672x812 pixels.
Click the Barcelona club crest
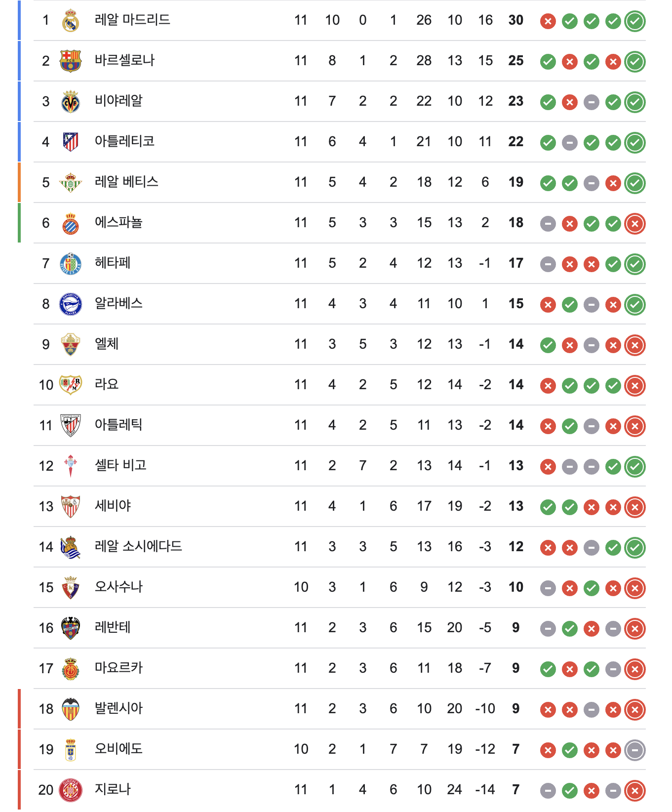point(71,61)
